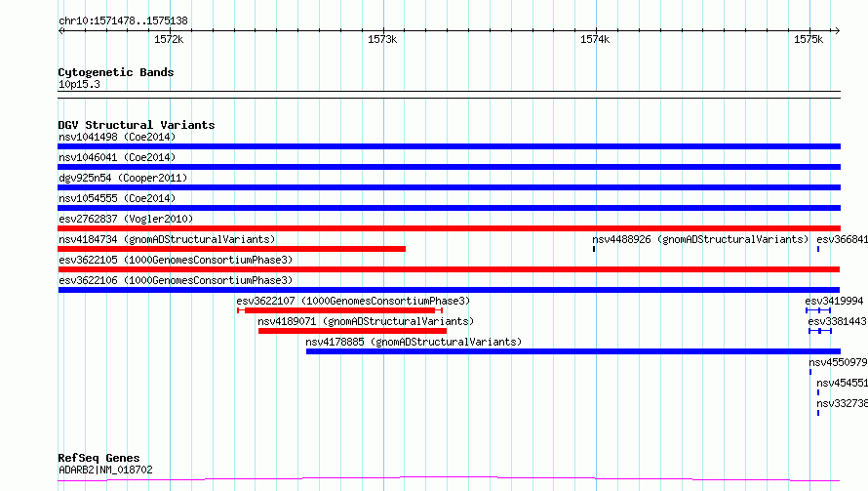Click the blue bar under nsv1041498
Screen dimensions: 868x491
click(449, 146)
